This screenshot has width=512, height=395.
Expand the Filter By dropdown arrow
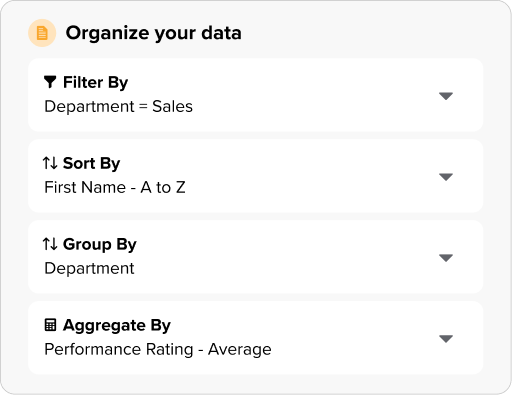click(x=446, y=96)
